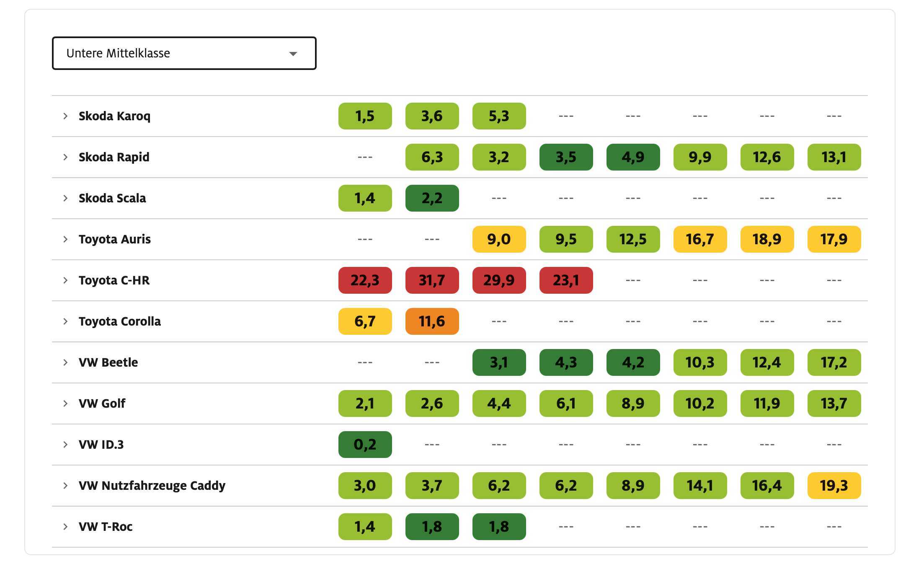
Task: Click VW Beetle value 10,3
Action: click(700, 362)
